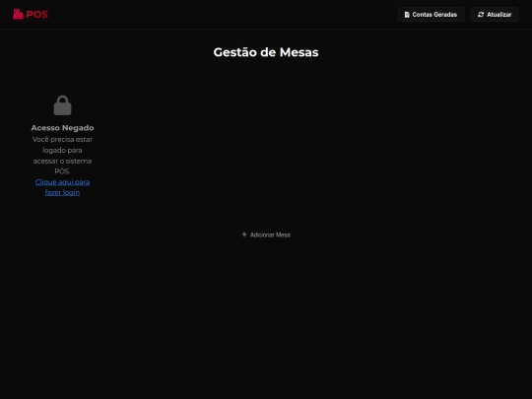The image size is (532, 399).
Task: Click the 'Você precisa estar' message line
Action: pyautogui.click(x=62, y=140)
